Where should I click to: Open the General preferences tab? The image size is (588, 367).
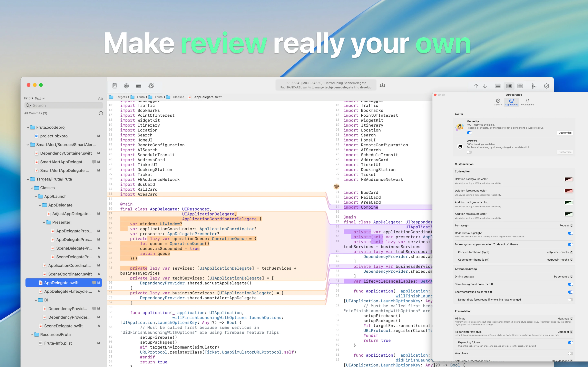click(498, 102)
